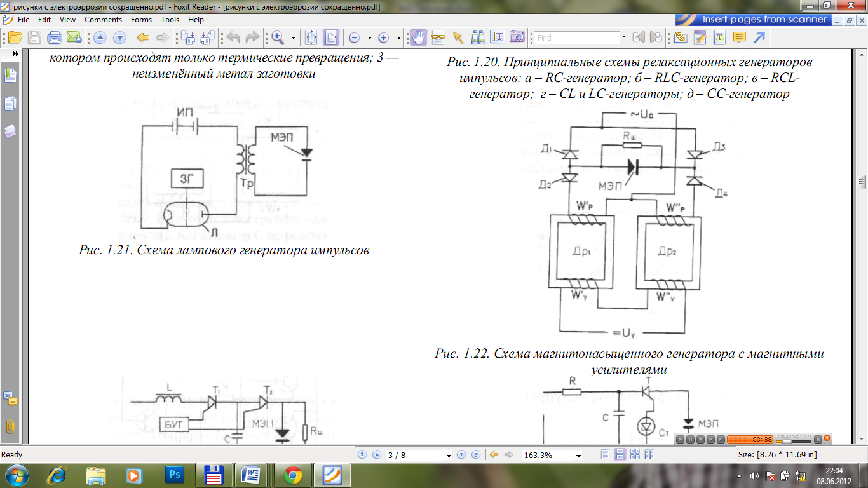The width and height of the screenshot is (868, 488).
Task: Select the arrow Select Annotation tool
Action: 458,37
